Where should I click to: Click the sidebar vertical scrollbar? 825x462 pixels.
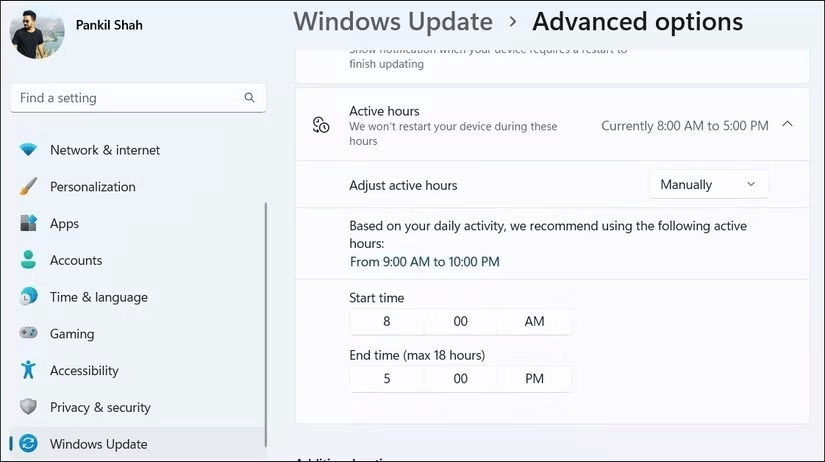pos(266,320)
